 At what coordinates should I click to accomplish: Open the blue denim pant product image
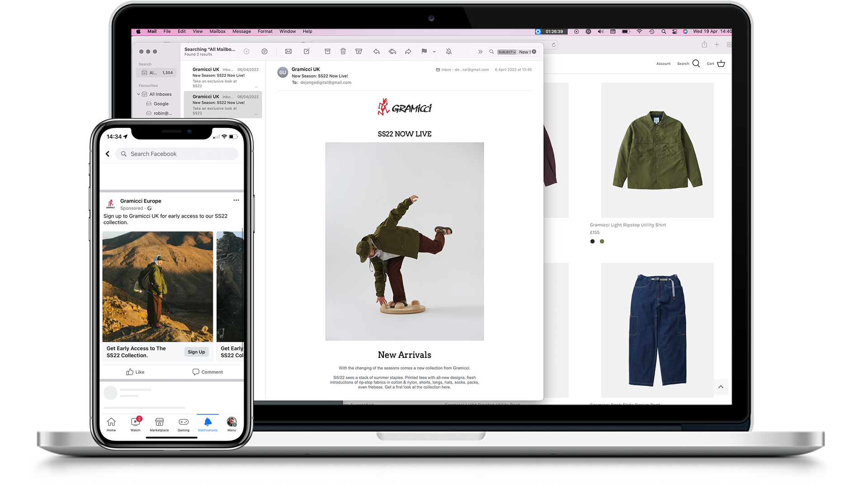[657, 330]
